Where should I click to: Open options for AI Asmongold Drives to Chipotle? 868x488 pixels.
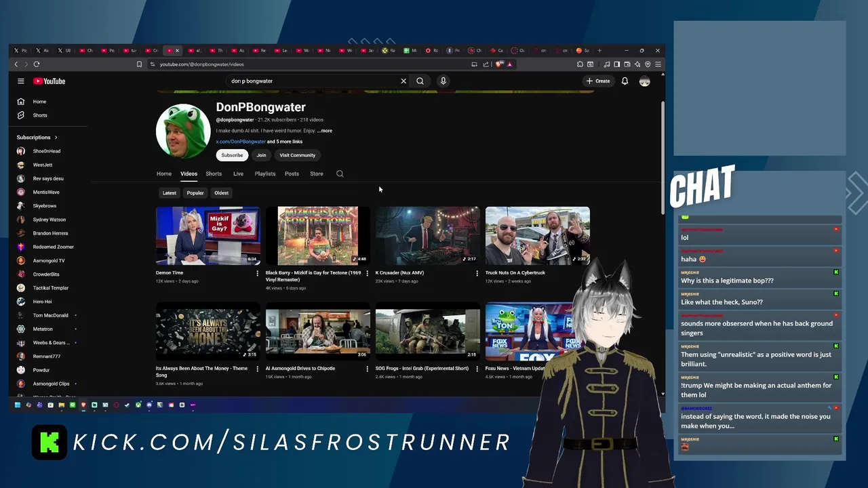[x=367, y=369]
